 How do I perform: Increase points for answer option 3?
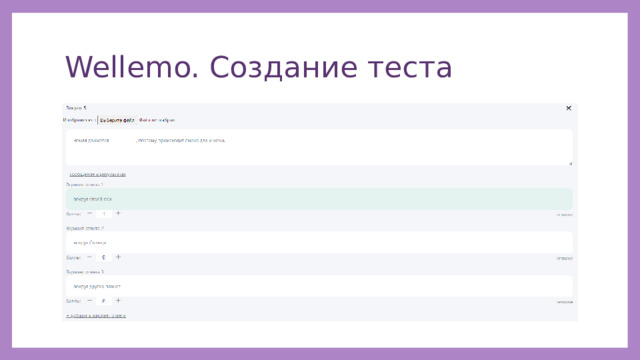118,301
